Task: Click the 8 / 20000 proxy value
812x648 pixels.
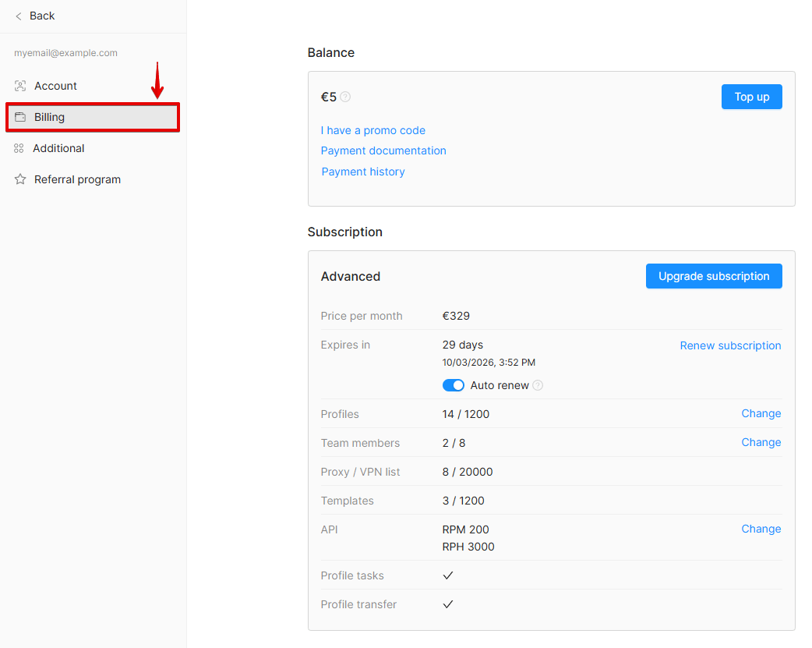Action: click(468, 473)
